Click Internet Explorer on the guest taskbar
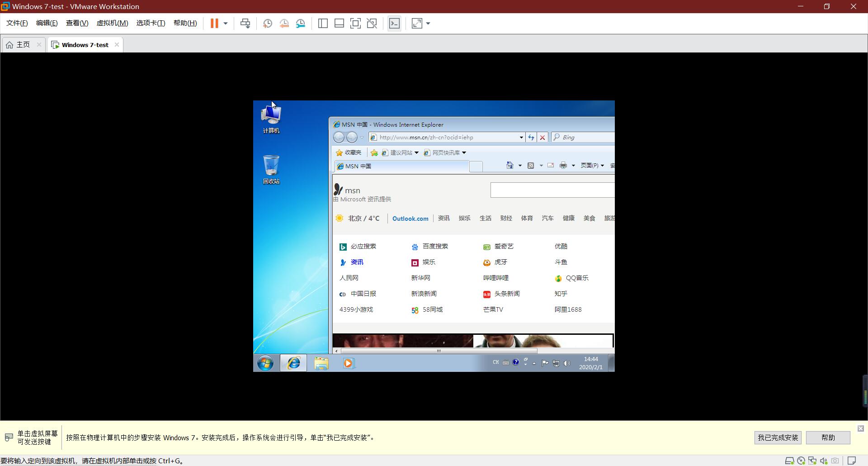The image size is (868, 466). point(293,363)
